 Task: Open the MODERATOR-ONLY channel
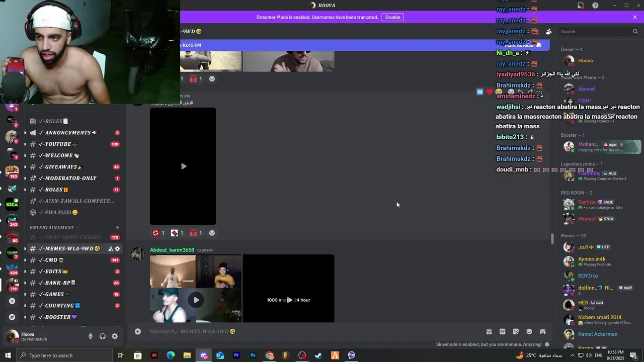click(x=74, y=178)
